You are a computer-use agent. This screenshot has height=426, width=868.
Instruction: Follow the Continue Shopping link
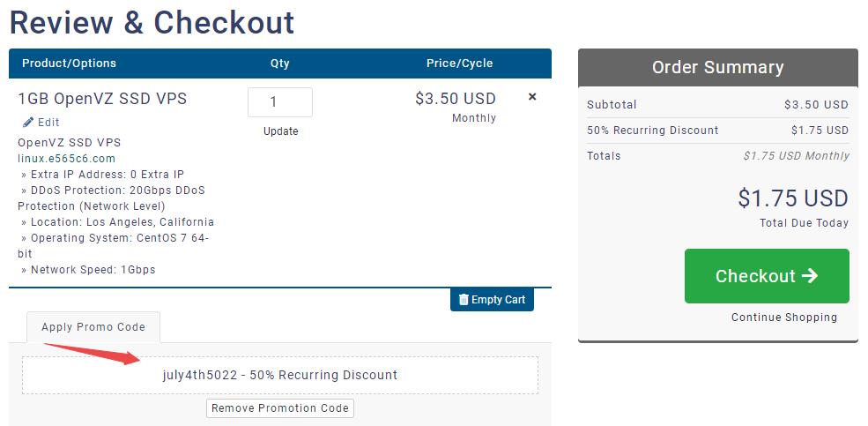pyautogui.click(x=784, y=318)
